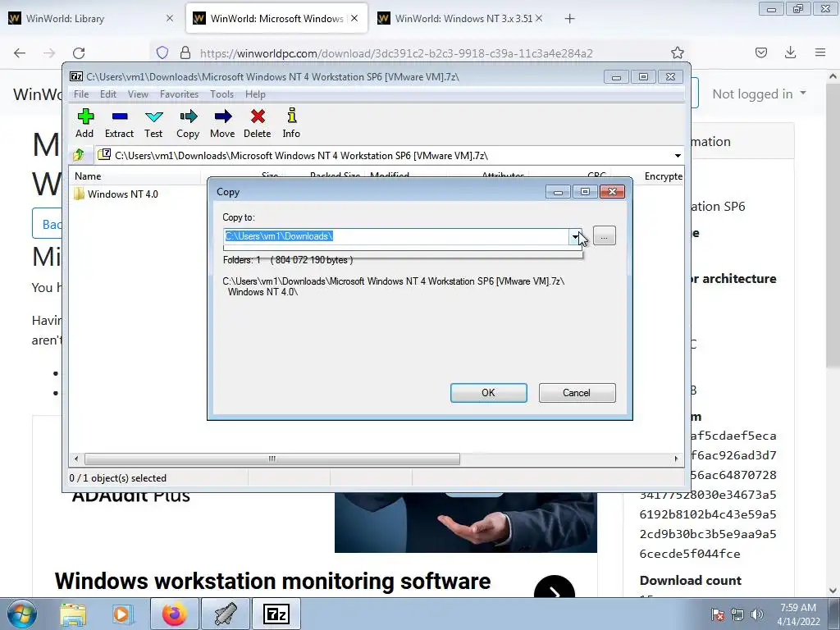Expand the 7-Zip address bar dropdown
This screenshot has width=840, height=630.
[x=678, y=156]
